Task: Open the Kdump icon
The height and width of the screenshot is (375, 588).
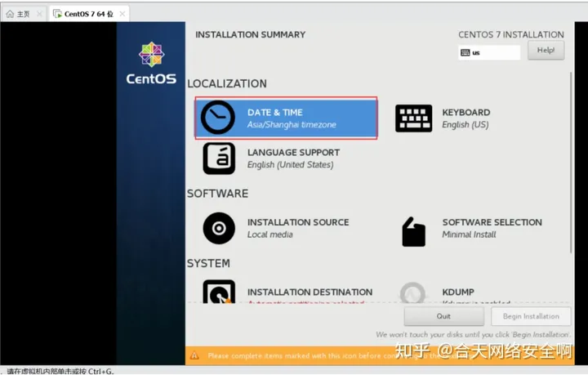Action: pyautogui.click(x=413, y=292)
